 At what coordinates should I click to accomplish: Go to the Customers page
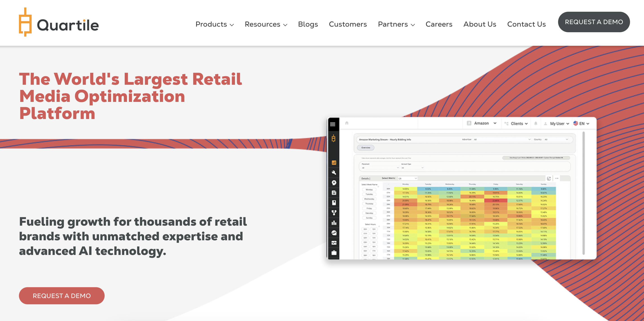click(348, 24)
